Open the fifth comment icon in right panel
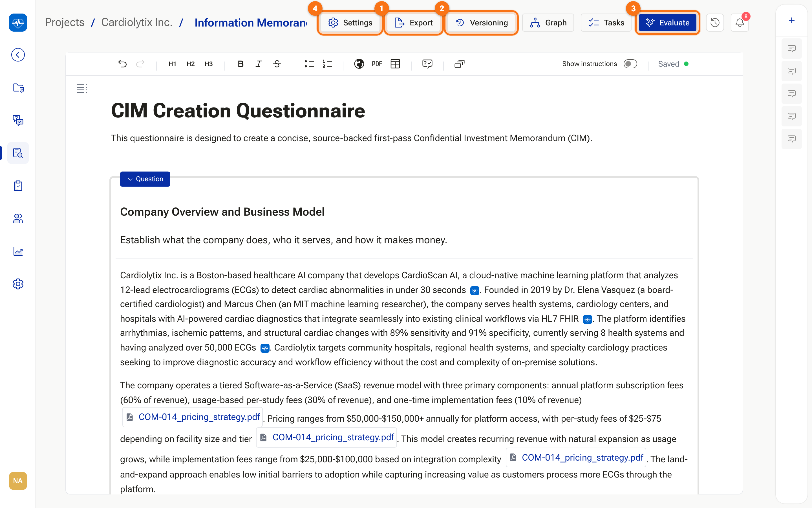 [791, 139]
